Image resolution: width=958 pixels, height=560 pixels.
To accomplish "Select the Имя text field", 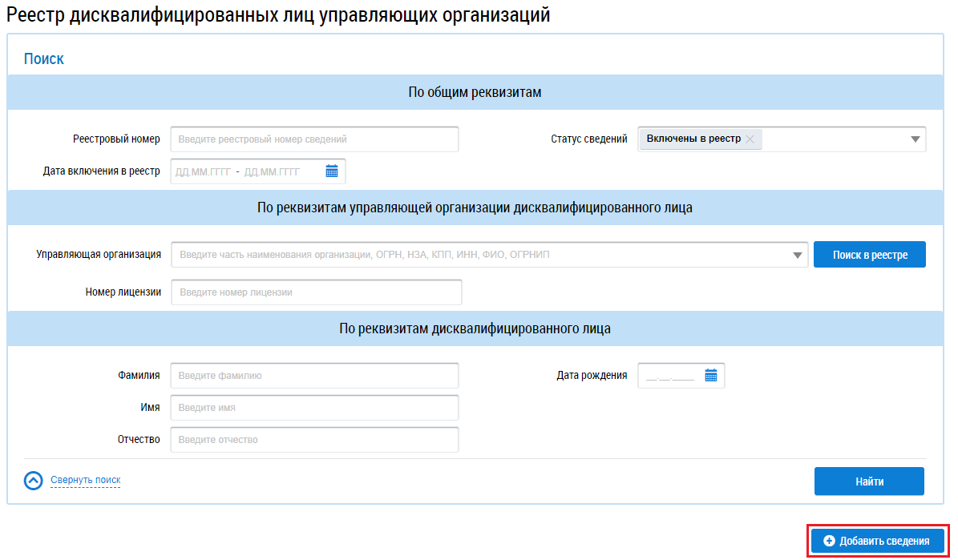I will (314, 408).
